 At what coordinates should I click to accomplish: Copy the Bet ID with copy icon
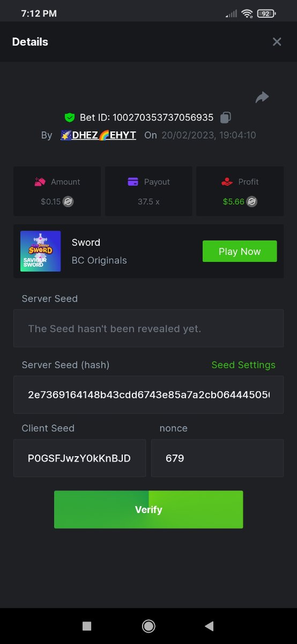pyautogui.click(x=226, y=118)
